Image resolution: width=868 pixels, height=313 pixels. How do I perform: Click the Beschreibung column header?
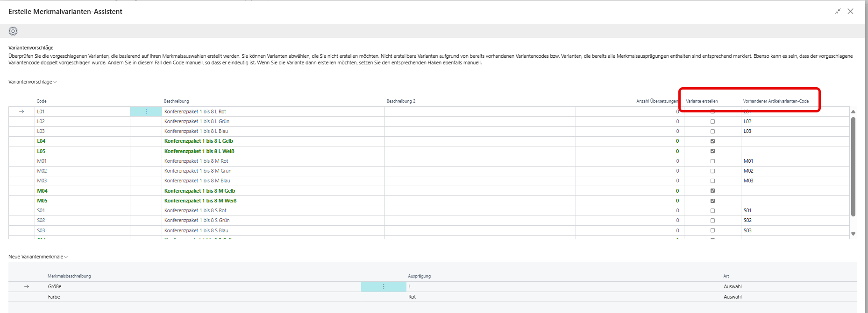pyautogui.click(x=176, y=101)
